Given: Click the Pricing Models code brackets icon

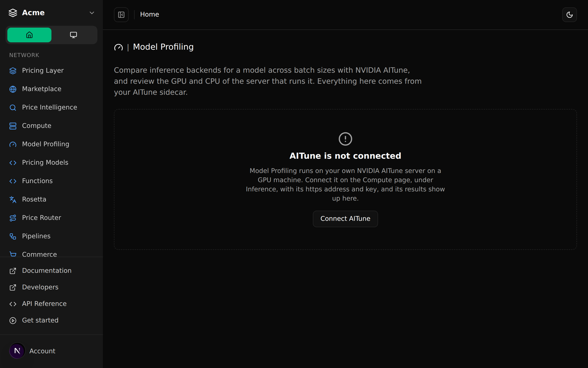Looking at the screenshot, I should 13,163.
